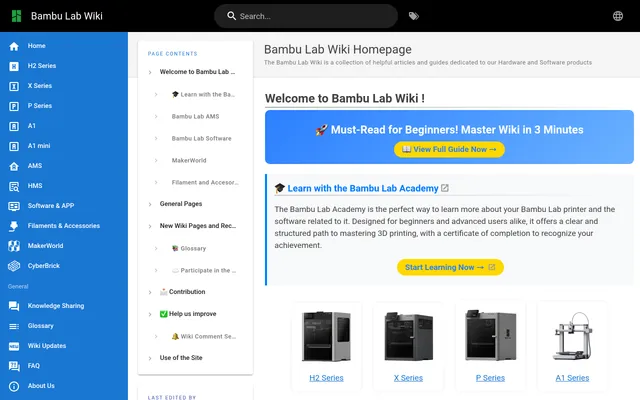
Task: Open the language globe icon
Action: pyautogui.click(x=618, y=16)
